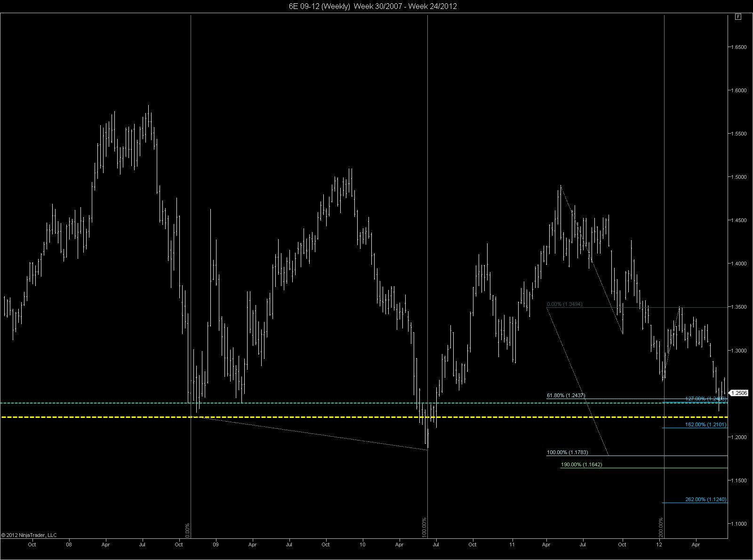Image resolution: width=753 pixels, height=560 pixels.
Task: Click the 61.80% (1.2437) Fibonacci label
Action: pos(566,395)
